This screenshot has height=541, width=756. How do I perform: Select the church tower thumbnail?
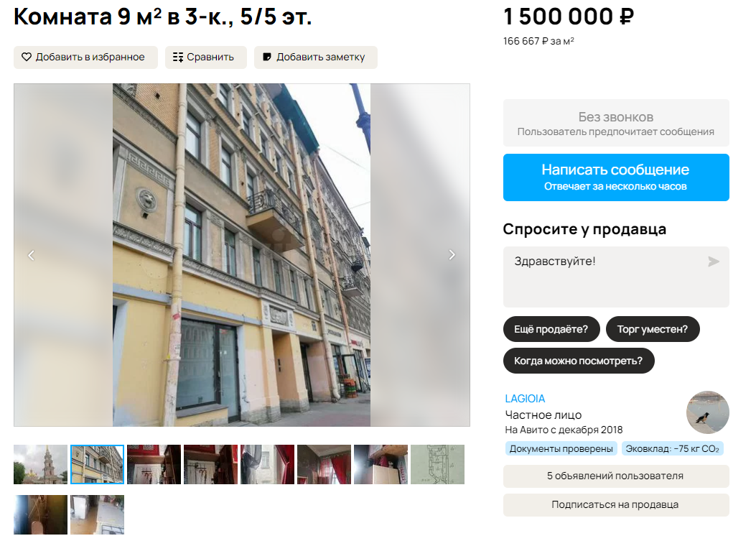(40, 464)
